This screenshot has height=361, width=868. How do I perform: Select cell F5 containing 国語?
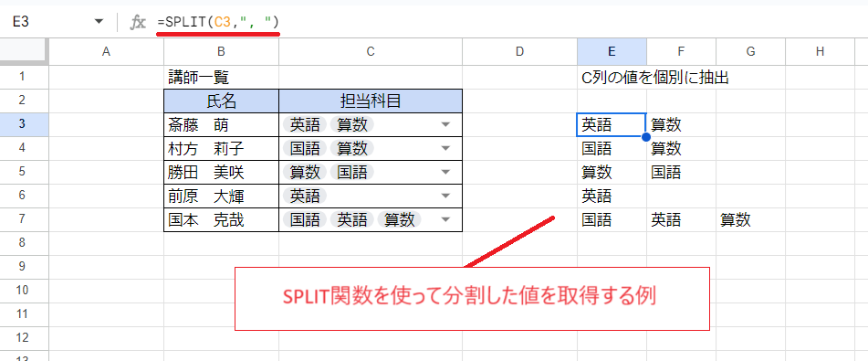point(681,173)
